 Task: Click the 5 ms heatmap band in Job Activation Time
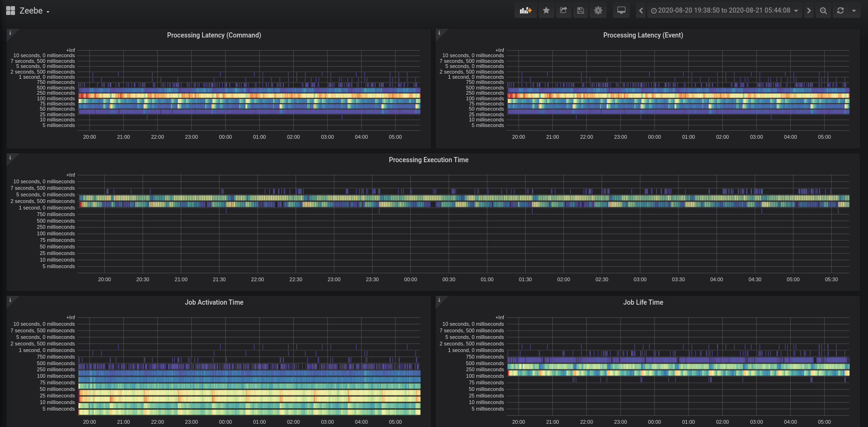coord(249,412)
